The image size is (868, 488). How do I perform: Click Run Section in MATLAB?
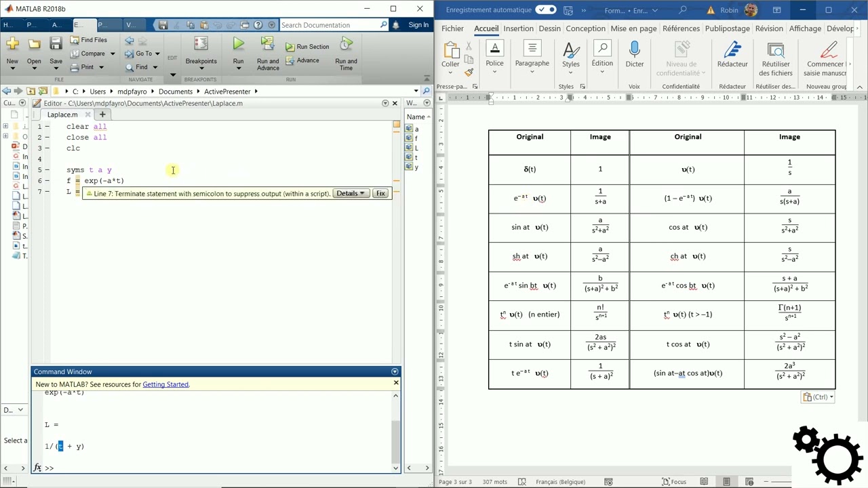click(x=307, y=47)
